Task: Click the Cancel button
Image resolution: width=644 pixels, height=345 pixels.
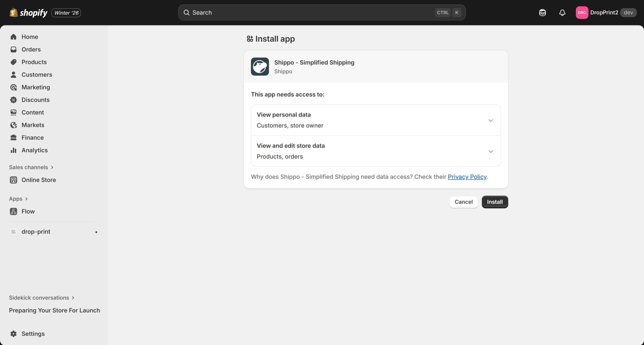Action: click(464, 202)
